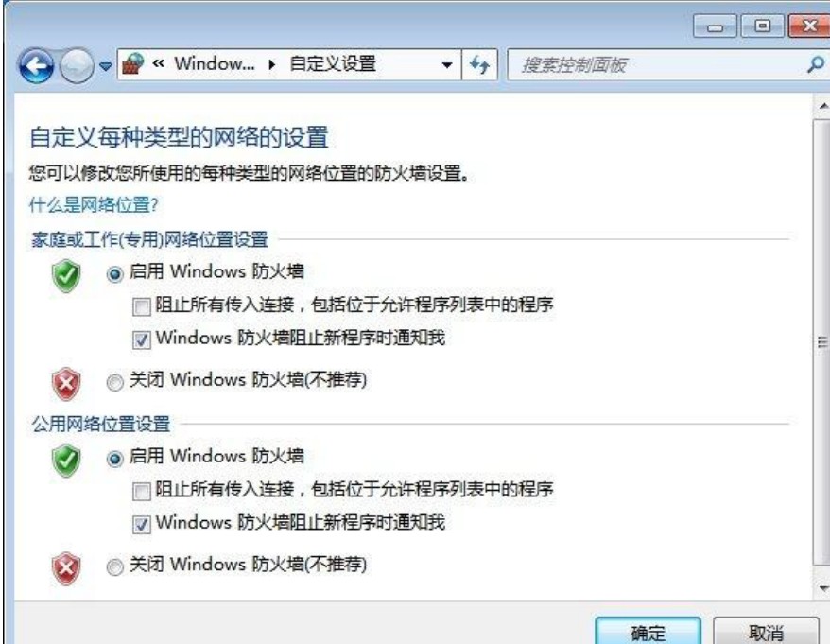Screen dimensions: 830x644
Task: Click green shield icon under home network
Action: pyautogui.click(x=66, y=276)
